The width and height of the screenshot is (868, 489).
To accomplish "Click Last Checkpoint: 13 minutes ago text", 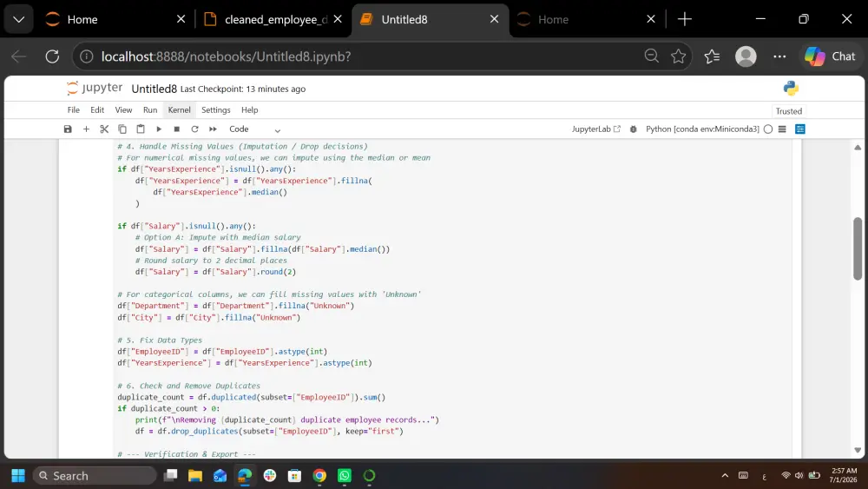I will (x=243, y=89).
